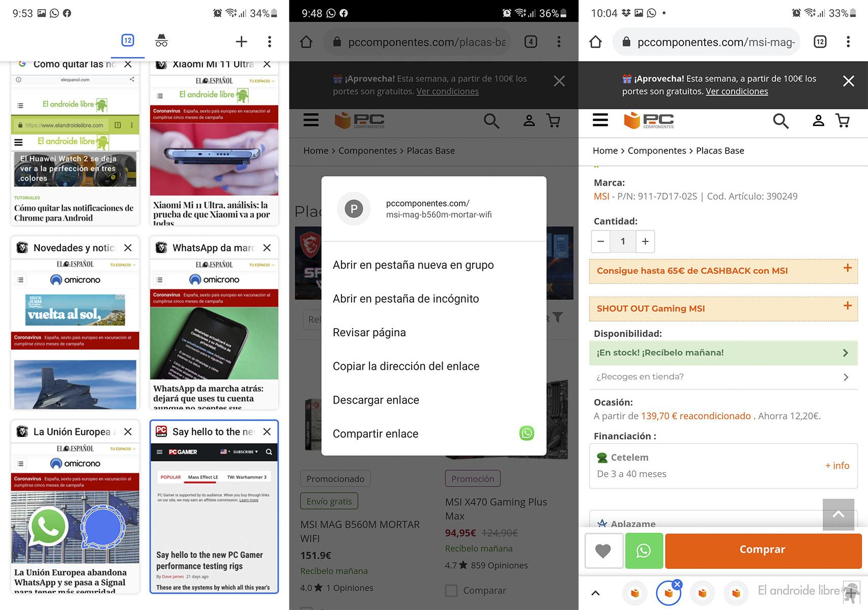Tap the orange Comprar button

coord(763,550)
